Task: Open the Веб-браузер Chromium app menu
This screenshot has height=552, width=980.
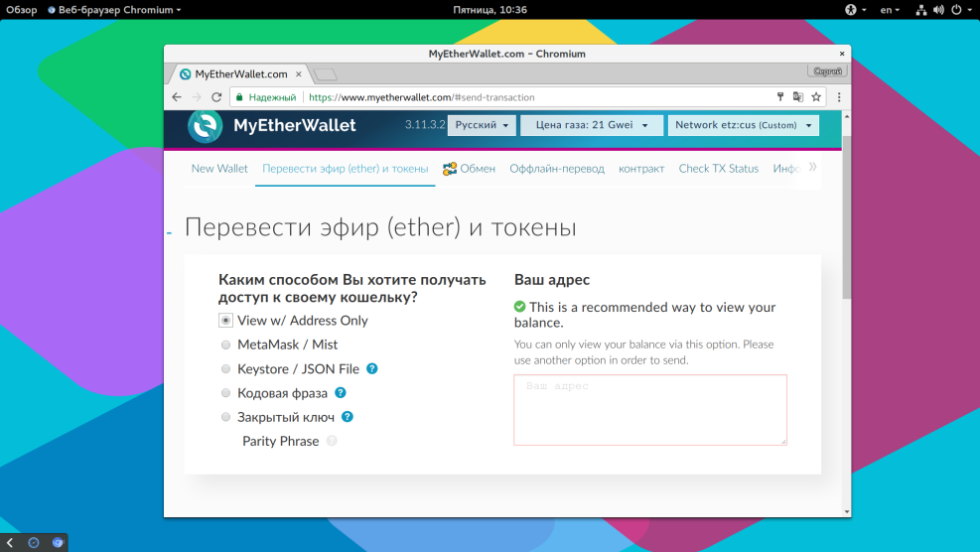Action: [114, 9]
